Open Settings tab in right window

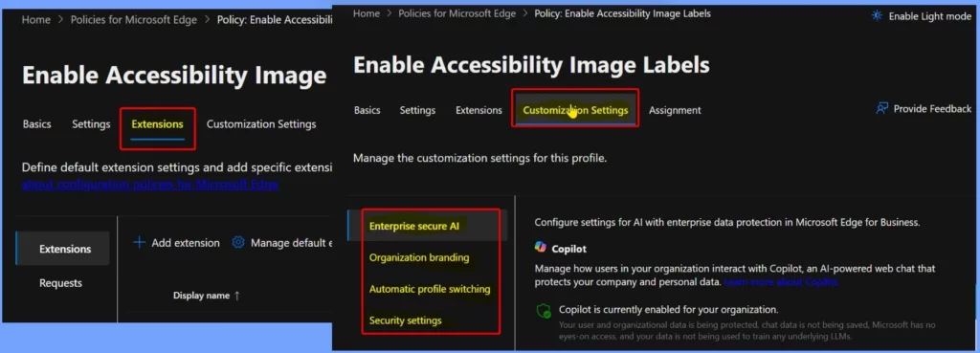417,110
